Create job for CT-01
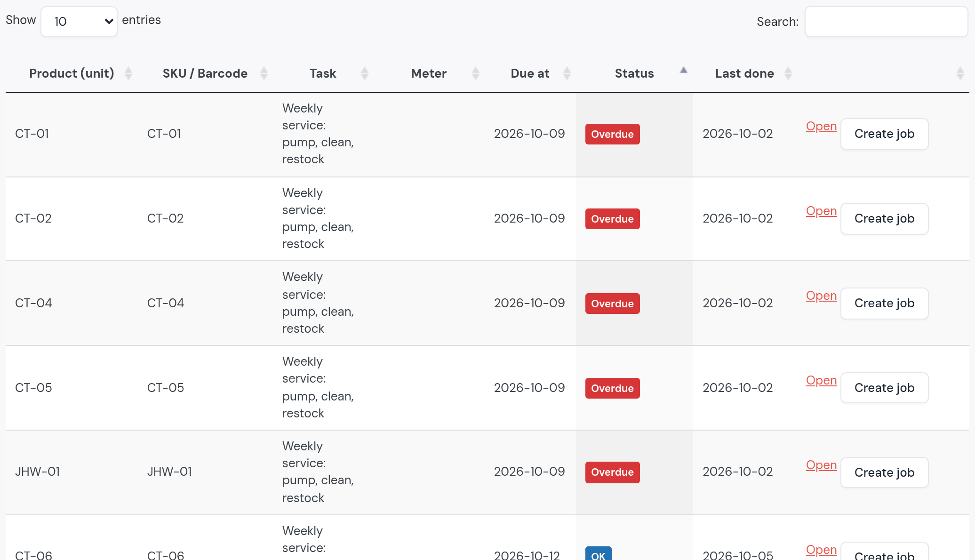This screenshot has width=975, height=560. [x=884, y=134]
